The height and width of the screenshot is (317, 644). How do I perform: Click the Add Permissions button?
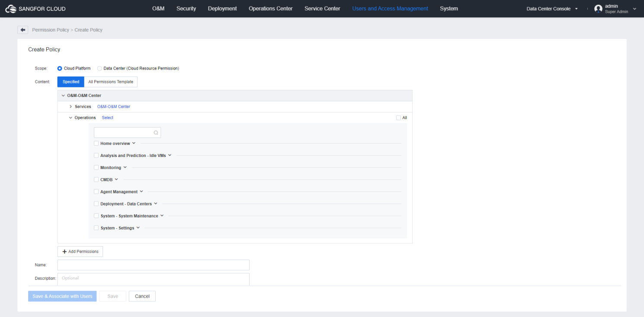pyautogui.click(x=80, y=252)
